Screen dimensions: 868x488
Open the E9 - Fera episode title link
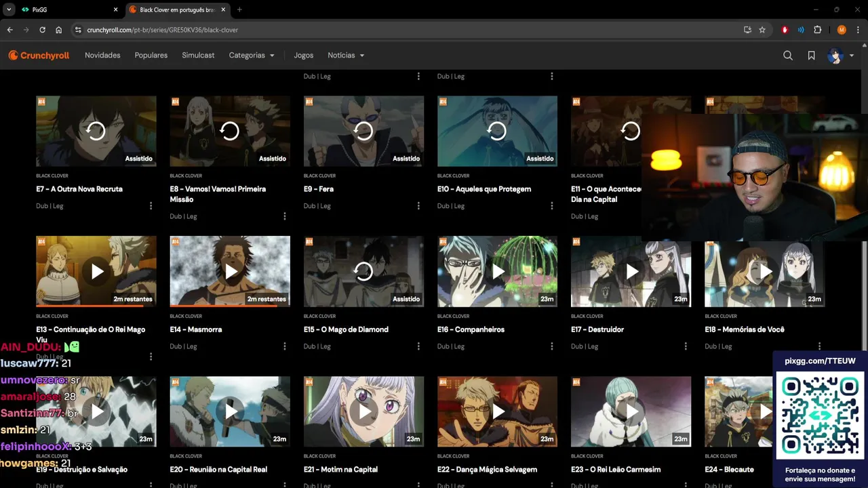click(x=319, y=189)
